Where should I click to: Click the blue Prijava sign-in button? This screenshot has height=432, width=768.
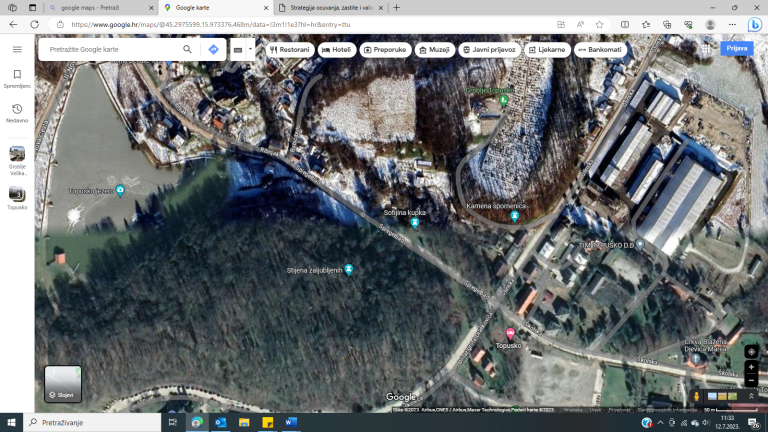(737, 48)
